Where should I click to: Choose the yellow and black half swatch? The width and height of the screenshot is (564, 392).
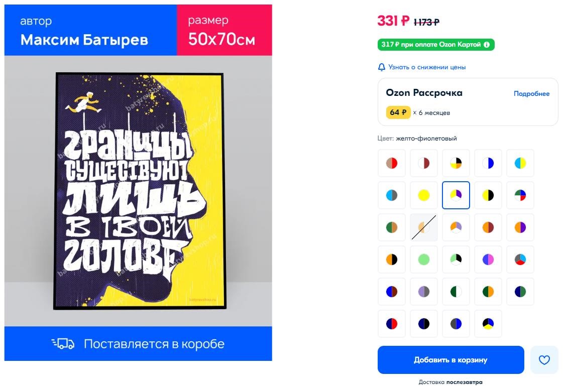(x=488, y=195)
